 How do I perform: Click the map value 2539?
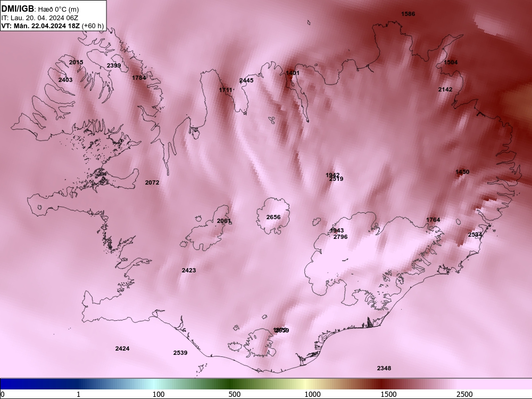(180, 353)
